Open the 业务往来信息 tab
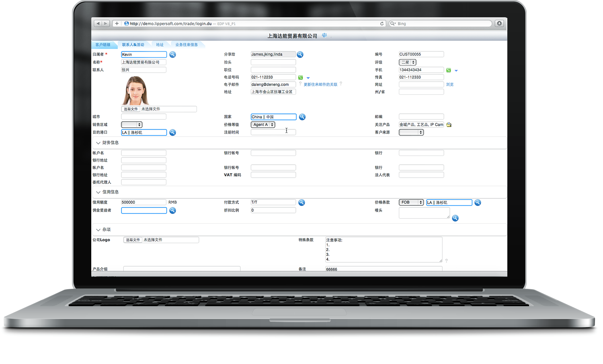Viewport: 603px width, 364px height. tap(187, 45)
